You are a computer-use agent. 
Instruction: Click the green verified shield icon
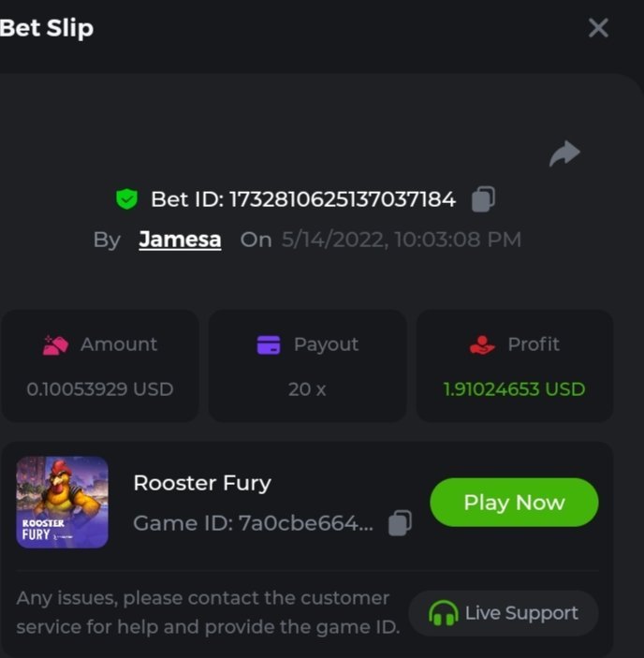pyautogui.click(x=126, y=198)
